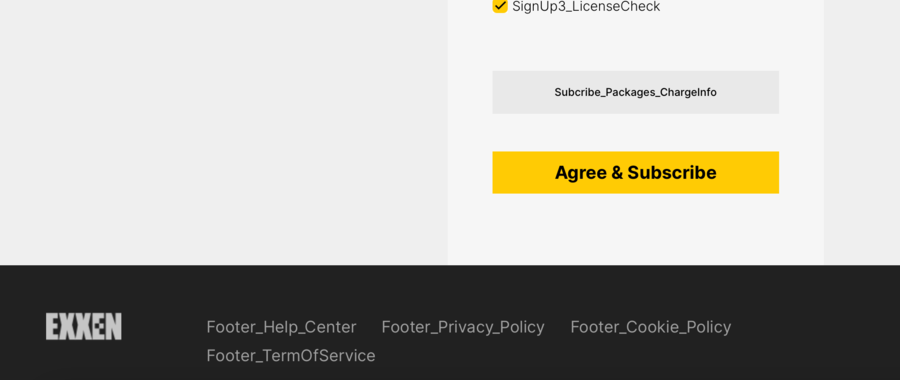Select the Agree & Subscribe call-to-action
Image resolution: width=900 pixels, height=380 pixels.
[x=635, y=172]
